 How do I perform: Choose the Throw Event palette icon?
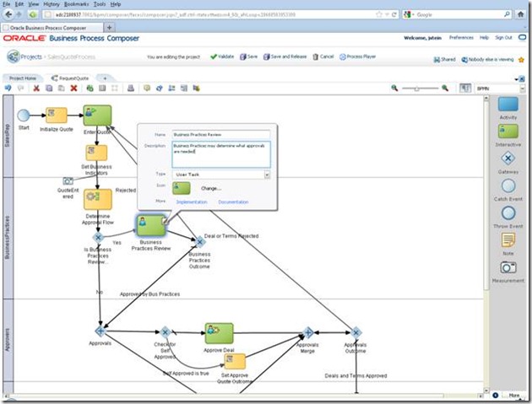click(508, 213)
